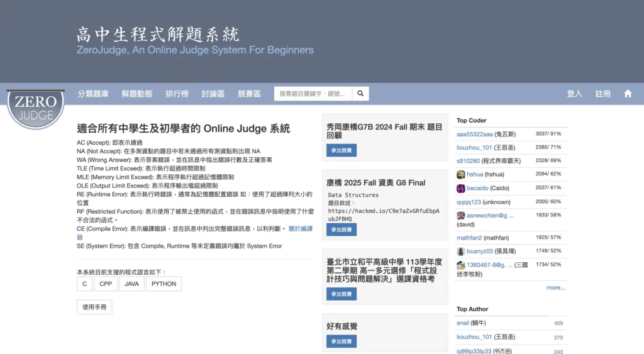This screenshot has height=354, width=644.
Task: Open the 分類題庫 menu item
Action: [x=93, y=94]
